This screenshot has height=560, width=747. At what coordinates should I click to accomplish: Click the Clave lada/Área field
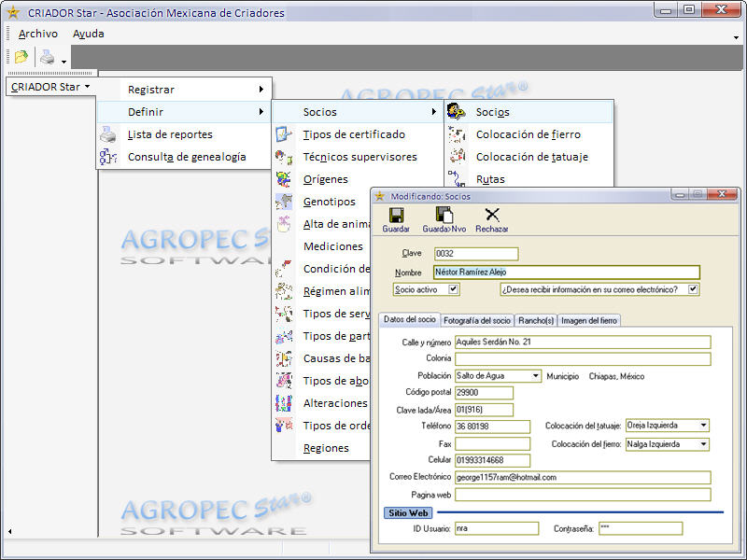coord(484,410)
